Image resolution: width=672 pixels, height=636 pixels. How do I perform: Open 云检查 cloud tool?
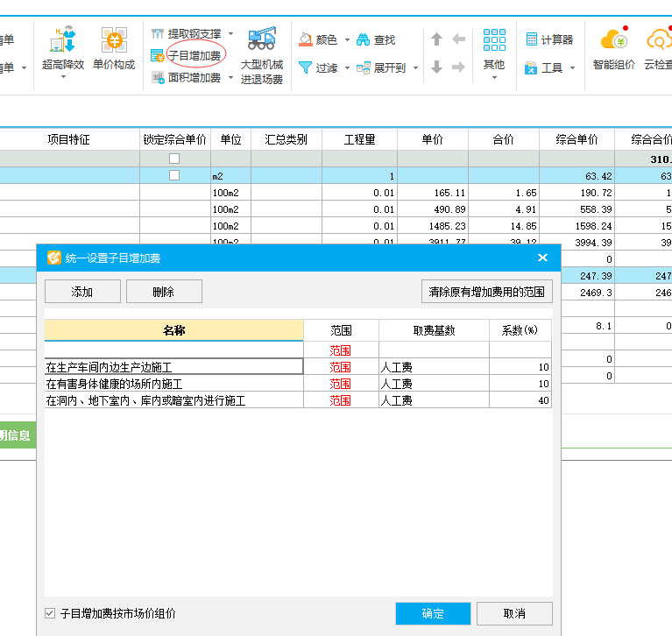click(x=658, y=48)
